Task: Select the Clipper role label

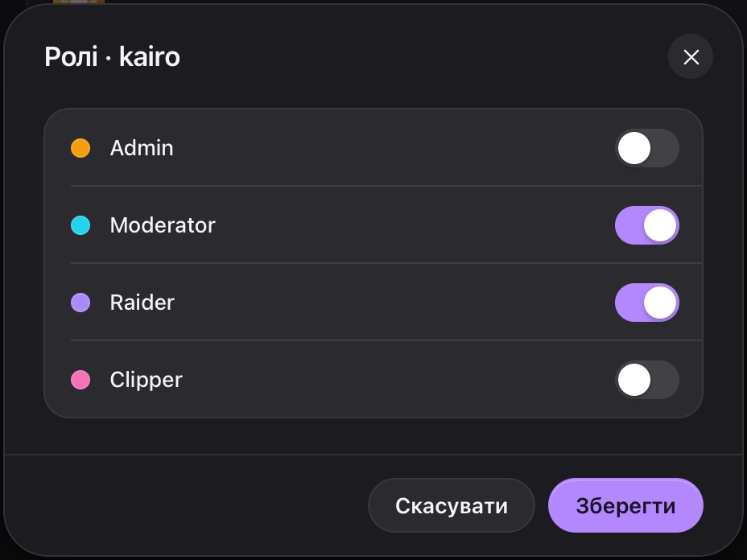Action: click(146, 380)
